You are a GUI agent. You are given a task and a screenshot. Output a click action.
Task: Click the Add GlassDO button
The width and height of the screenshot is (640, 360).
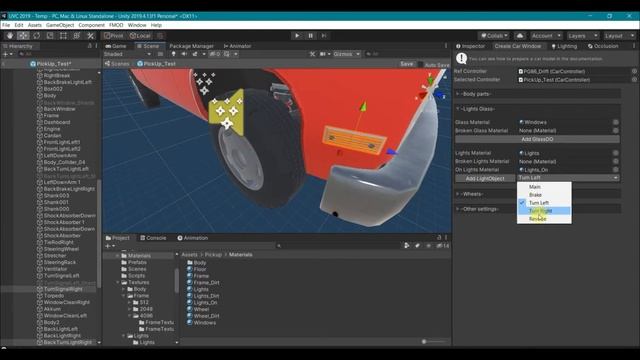click(x=537, y=139)
